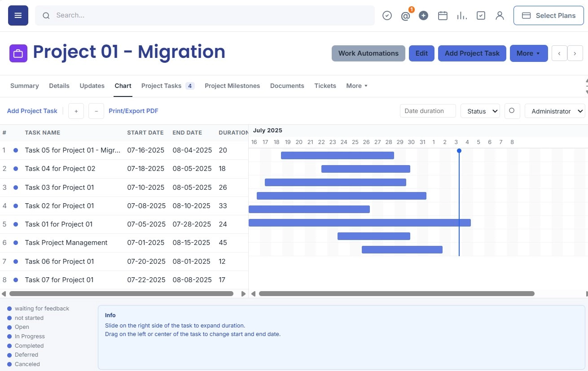The image size is (588, 371).
Task: Click the task table horizontal scrollbar
Action: tap(121, 294)
